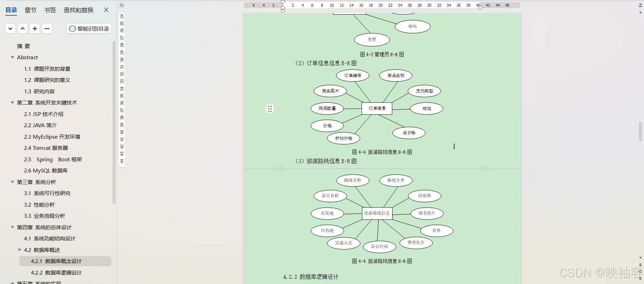Collapse the Abstract outline node
The width and height of the screenshot is (644, 284).
tap(13, 57)
